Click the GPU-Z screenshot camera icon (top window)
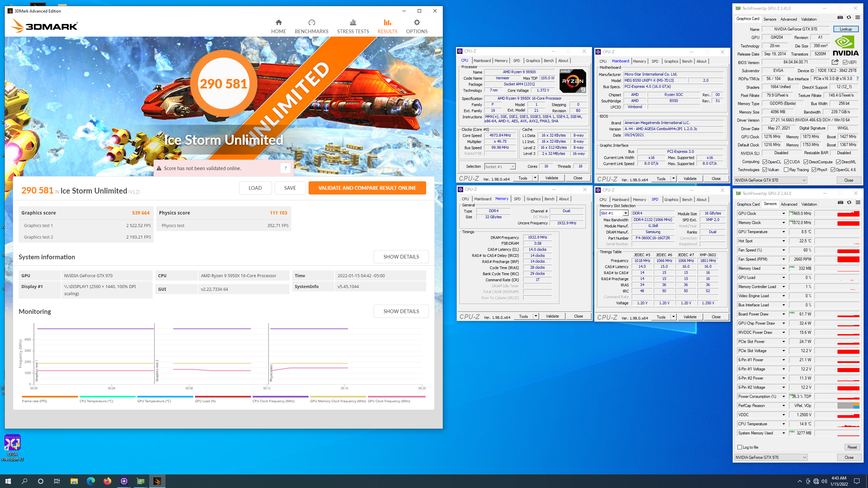868x488 pixels. [840, 18]
